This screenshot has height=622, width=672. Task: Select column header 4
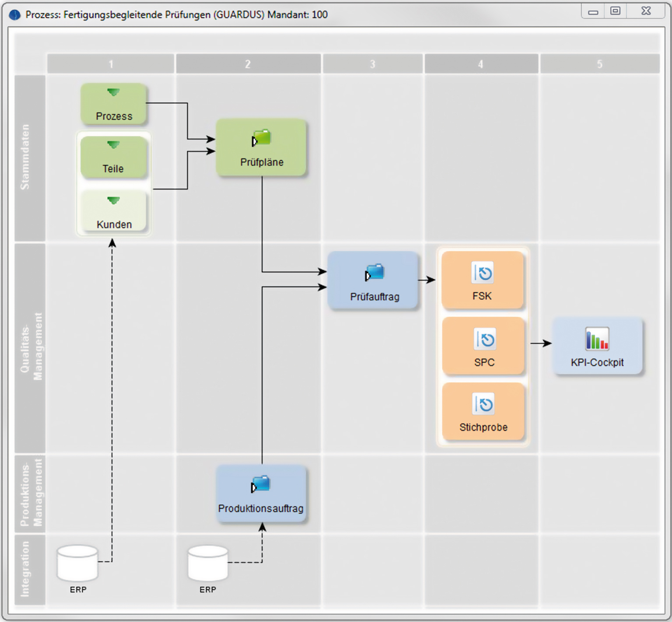pyautogui.click(x=481, y=64)
